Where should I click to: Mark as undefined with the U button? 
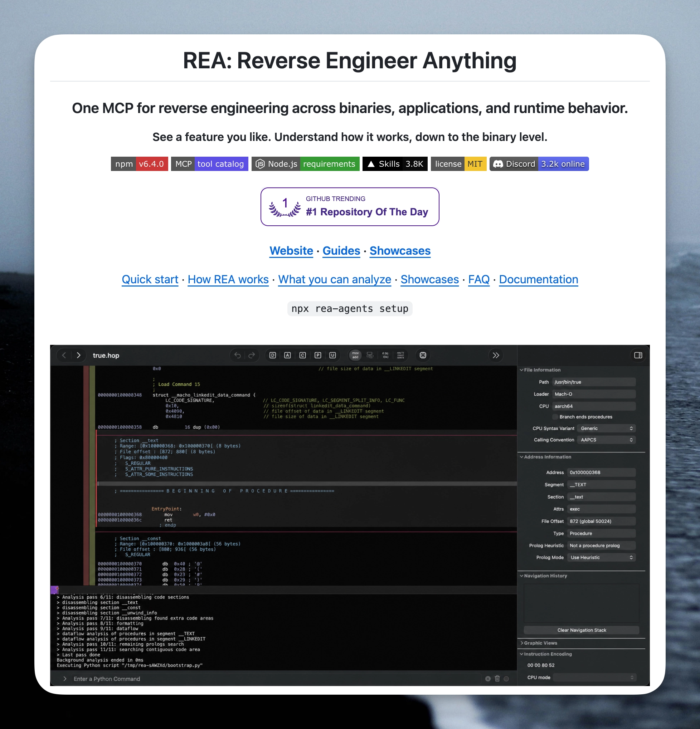pyautogui.click(x=333, y=355)
